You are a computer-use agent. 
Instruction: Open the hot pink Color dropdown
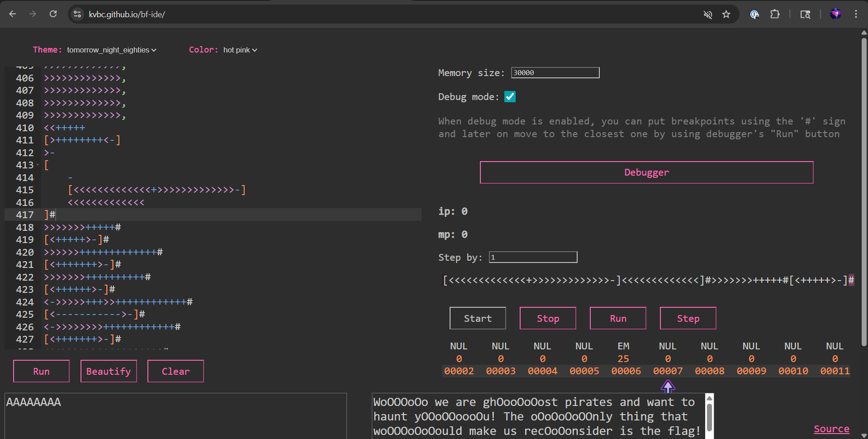tap(239, 50)
